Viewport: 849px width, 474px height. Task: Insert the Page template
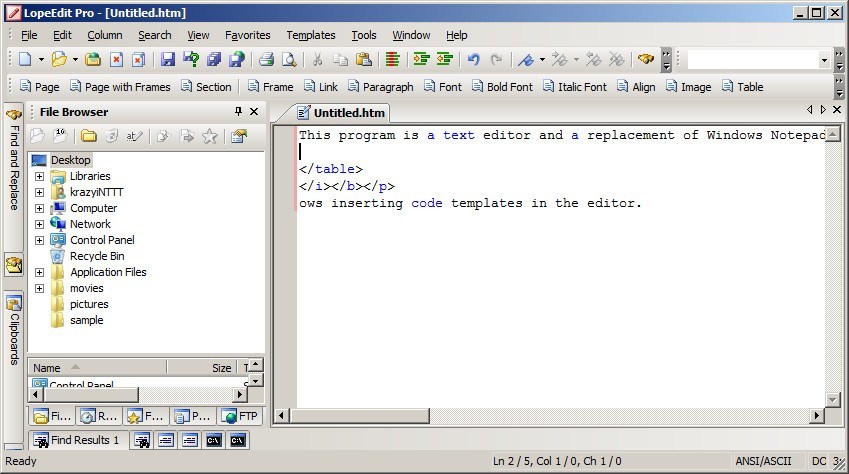pyautogui.click(x=40, y=87)
